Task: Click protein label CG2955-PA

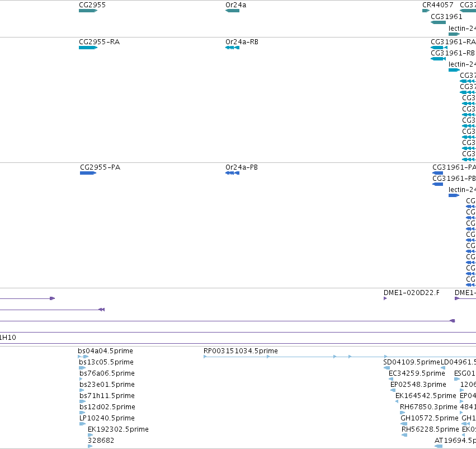Action: point(100,167)
